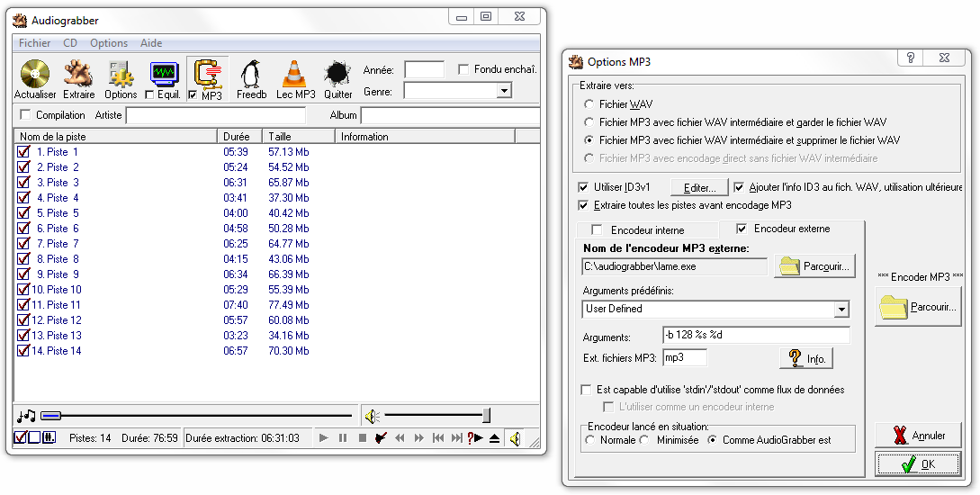
Task: Click the speaker icon beside volume slider
Action: [373, 416]
